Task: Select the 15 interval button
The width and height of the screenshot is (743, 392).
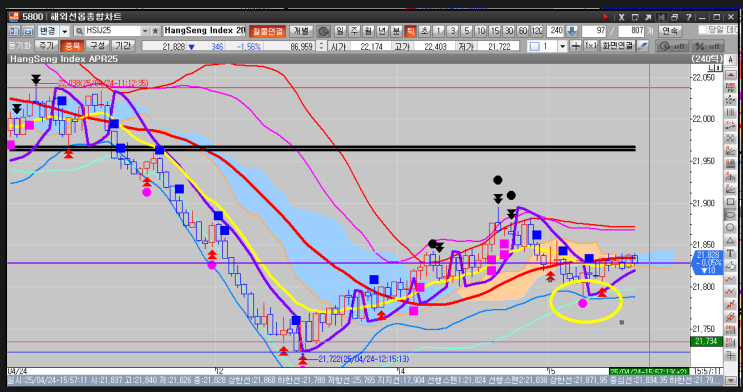Action: [495, 31]
